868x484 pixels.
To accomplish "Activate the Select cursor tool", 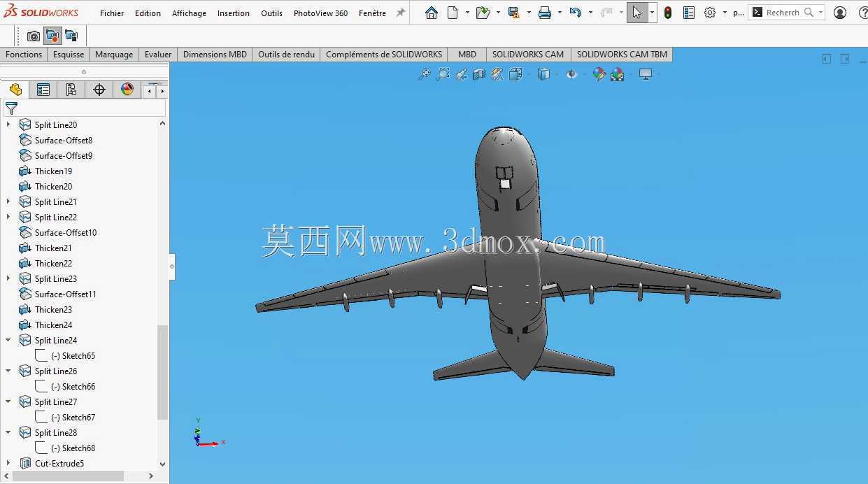I will pos(637,13).
